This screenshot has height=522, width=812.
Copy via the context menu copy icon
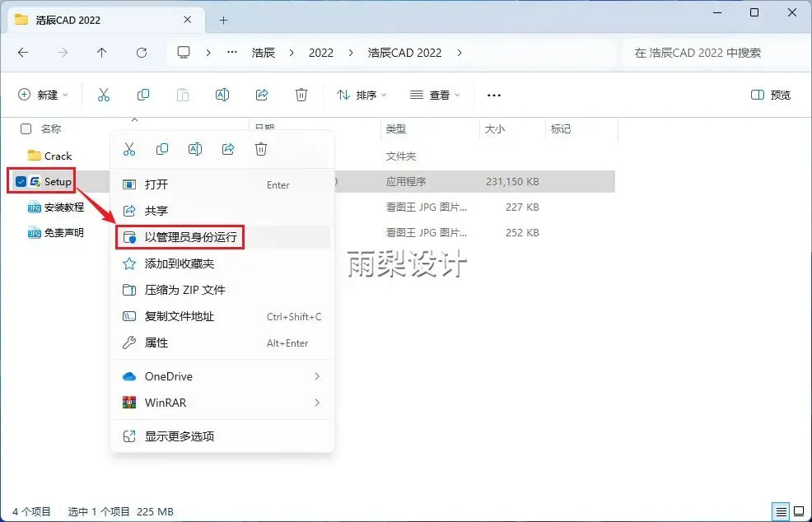pyautogui.click(x=162, y=149)
